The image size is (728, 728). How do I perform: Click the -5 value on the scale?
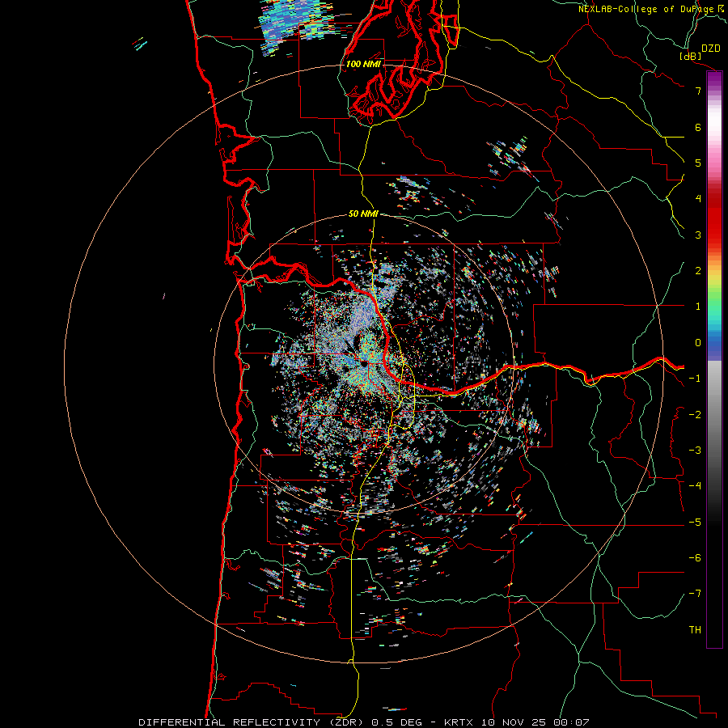point(695,523)
